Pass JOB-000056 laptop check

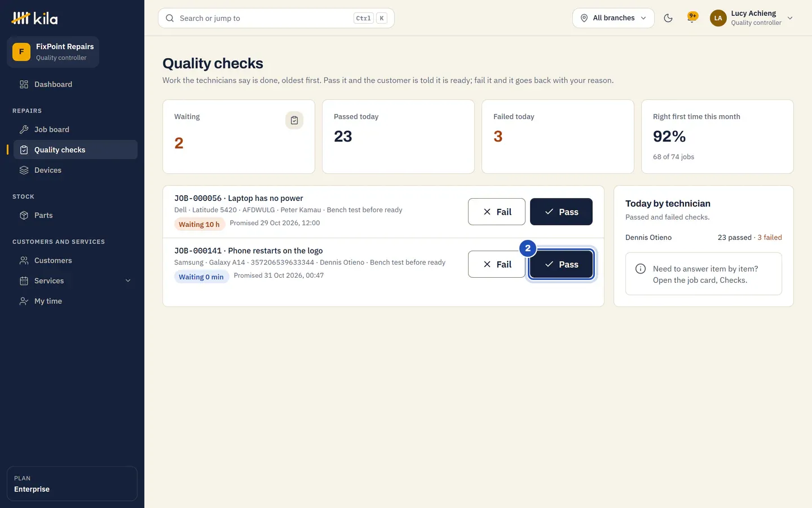pyautogui.click(x=561, y=212)
